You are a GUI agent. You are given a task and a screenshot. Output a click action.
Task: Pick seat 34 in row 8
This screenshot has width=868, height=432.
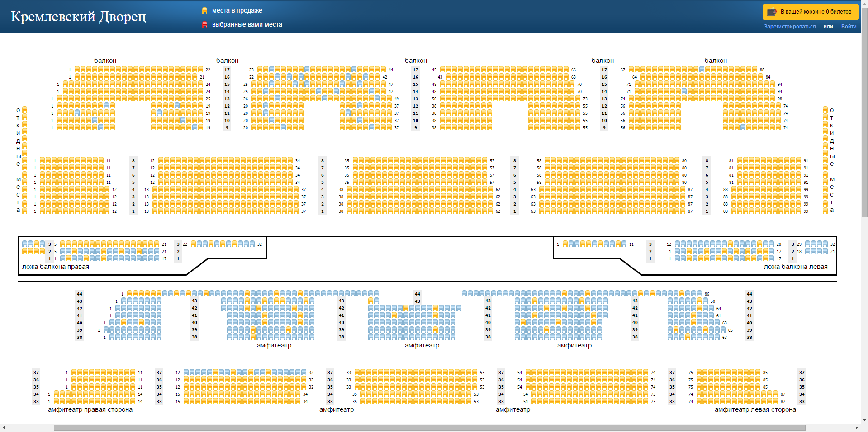(x=290, y=160)
